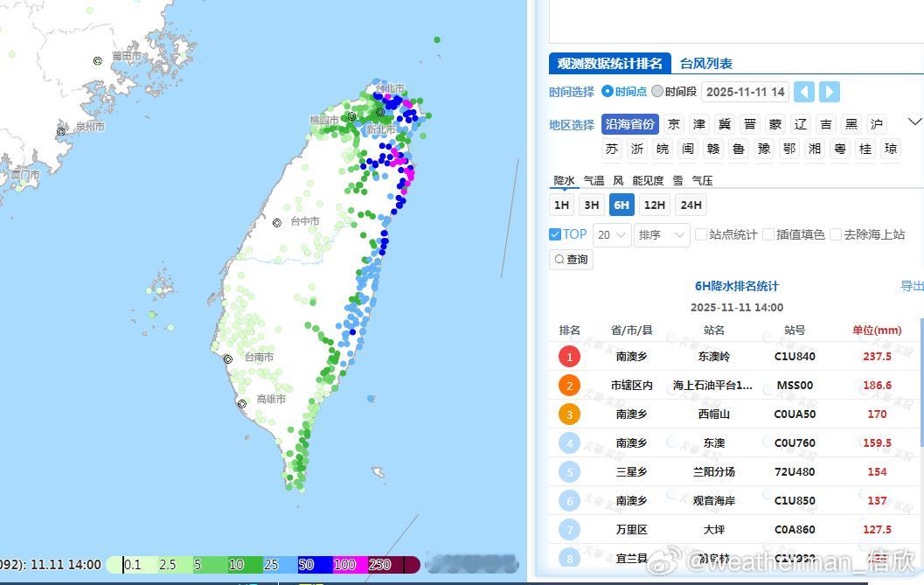Click the ranking table vertical scrollbar
Image resolution: width=924 pixels, height=585 pixels.
[x=921, y=382]
